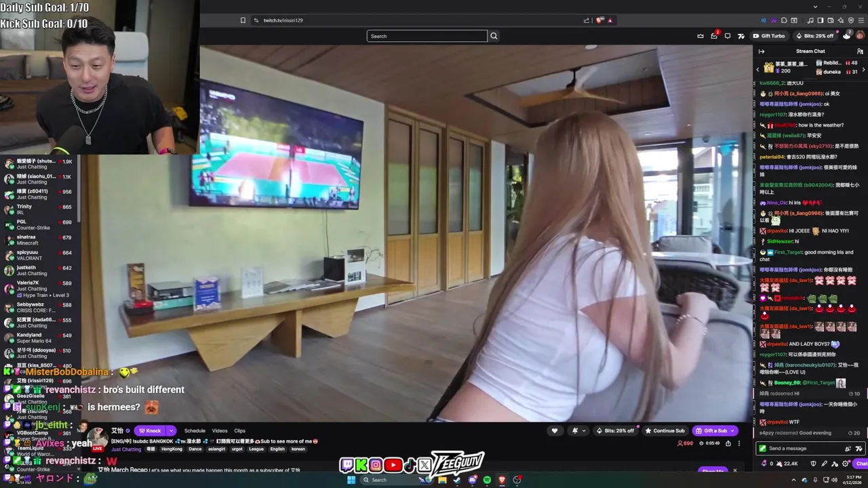Click the purple Chat send button

(x=861, y=464)
